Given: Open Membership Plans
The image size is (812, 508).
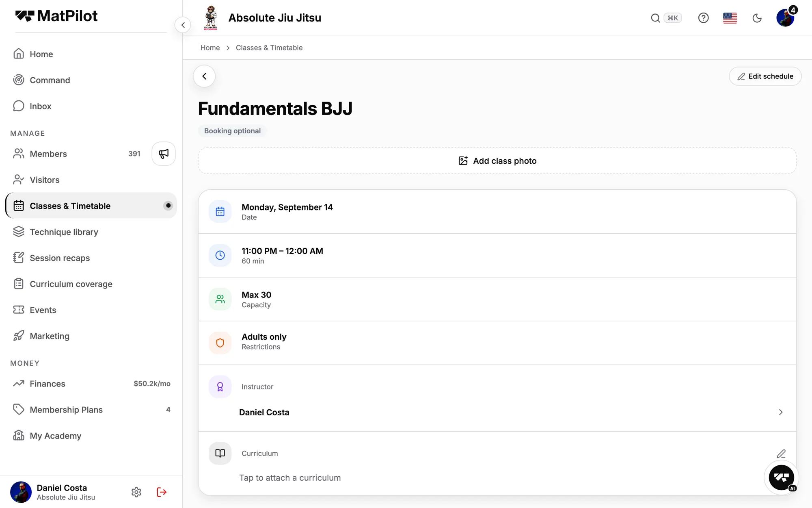Looking at the screenshot, I should point(91,410).
